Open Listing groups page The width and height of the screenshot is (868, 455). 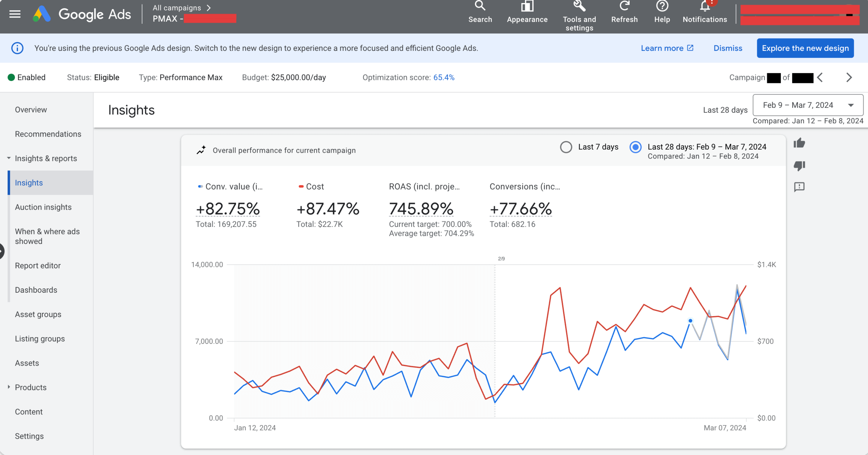click(x=40, y=339)
